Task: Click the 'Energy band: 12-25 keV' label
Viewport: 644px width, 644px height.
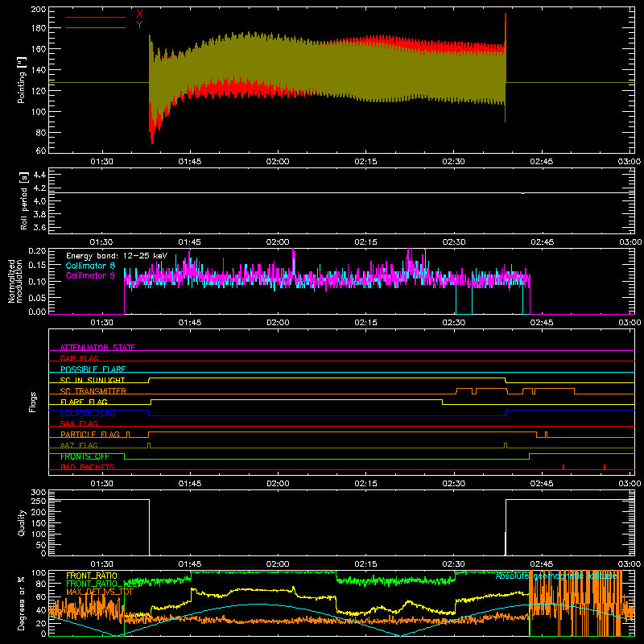Action: pos(117,256)
